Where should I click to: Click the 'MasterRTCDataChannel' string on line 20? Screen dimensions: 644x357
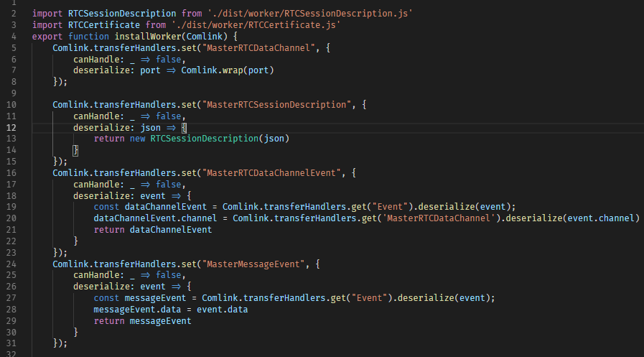pyautogui.click(x=439, y=218)
